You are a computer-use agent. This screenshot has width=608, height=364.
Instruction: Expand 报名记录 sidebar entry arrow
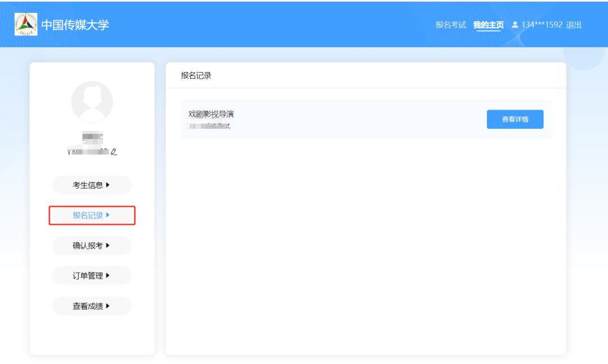pos(108,215)
